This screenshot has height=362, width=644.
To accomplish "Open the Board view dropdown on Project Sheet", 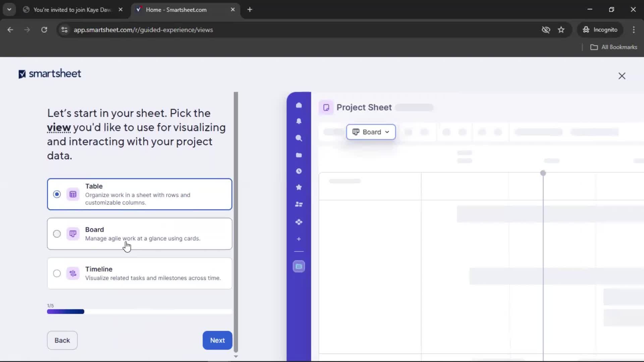I will [x=371, y=132].
